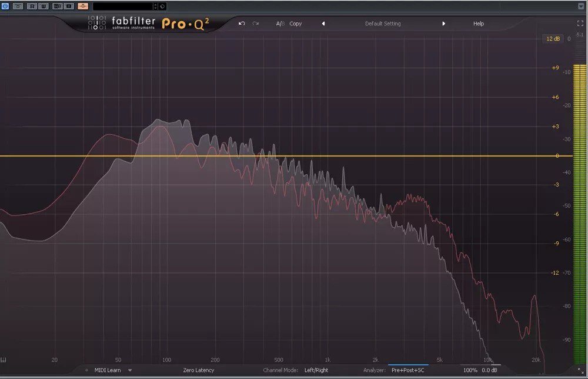The height and width of the screenshot is (379, 588).
Task: Click the +3 dB scale label
Action: [x=556, y=127]
